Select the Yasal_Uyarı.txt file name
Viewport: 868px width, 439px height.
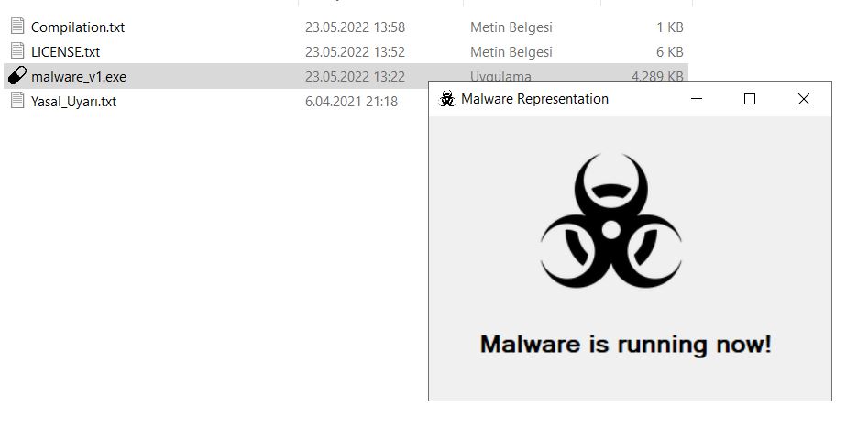coord(73,102)
